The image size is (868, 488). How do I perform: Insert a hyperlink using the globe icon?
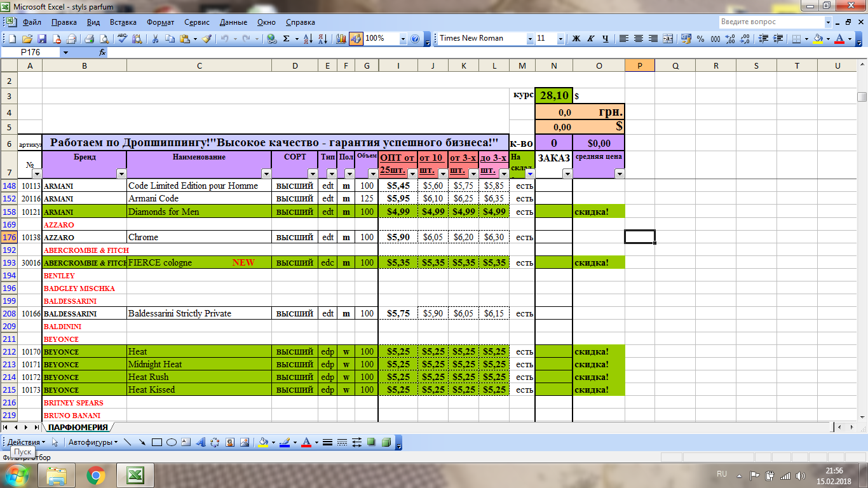(272, 39)
